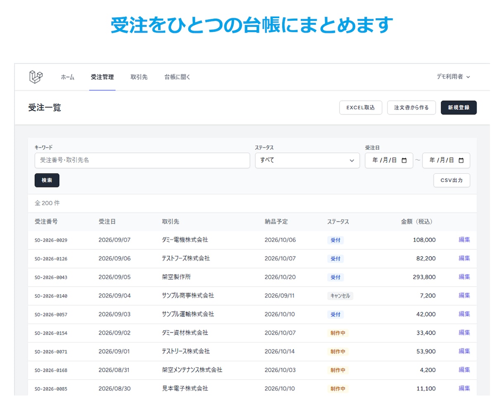Edit order SO-2026-0085 via 編集 link
This screenshot has height=420, width=504.
464,388
